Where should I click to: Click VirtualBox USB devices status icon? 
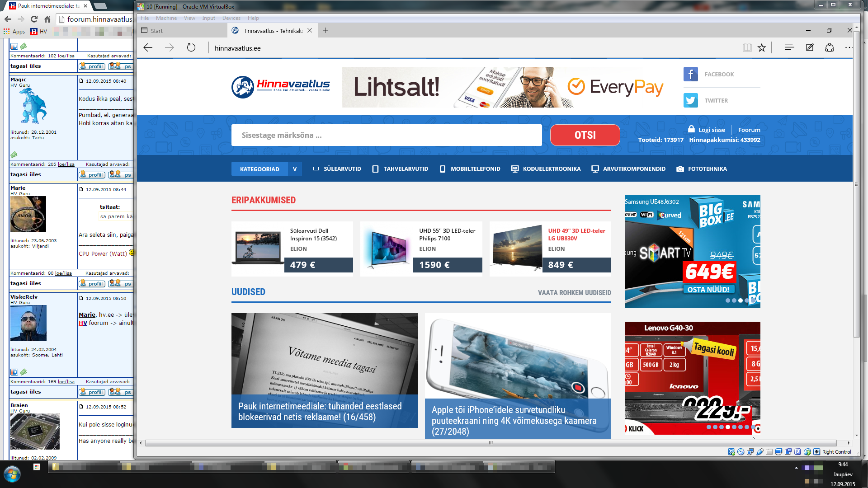(x=760, y=452)
